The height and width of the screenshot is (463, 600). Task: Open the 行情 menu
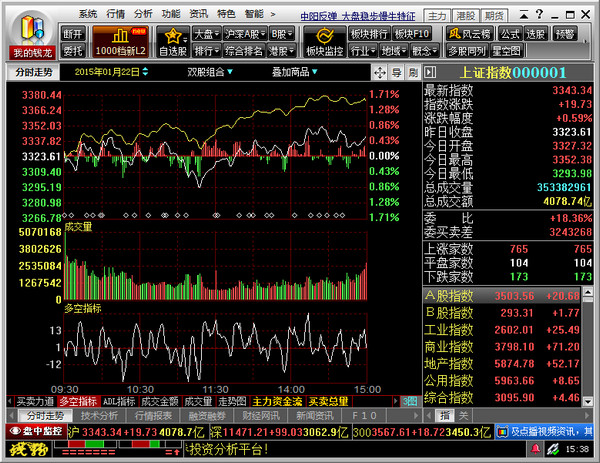tap(115, 15)
